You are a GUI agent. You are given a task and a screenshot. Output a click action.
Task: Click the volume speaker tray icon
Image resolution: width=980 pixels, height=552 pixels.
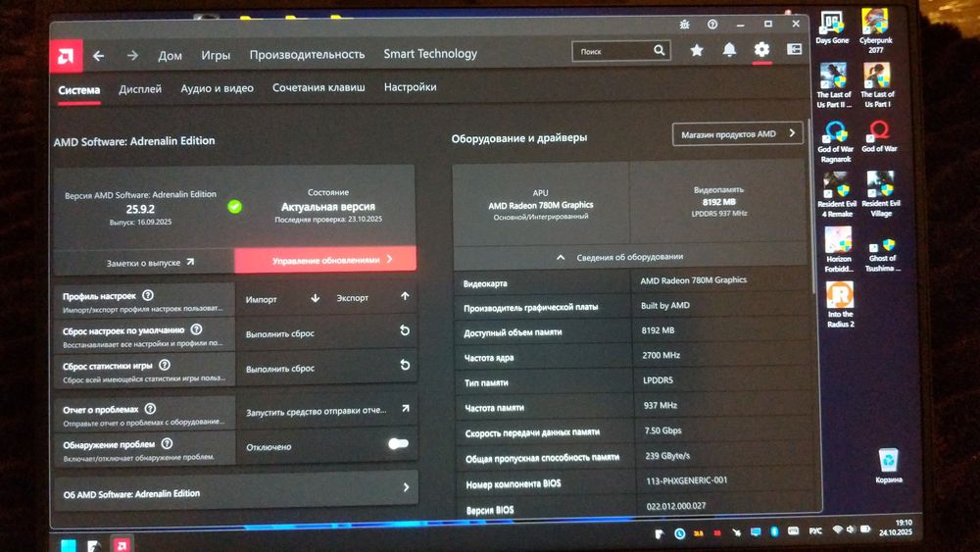pos(851,529)
